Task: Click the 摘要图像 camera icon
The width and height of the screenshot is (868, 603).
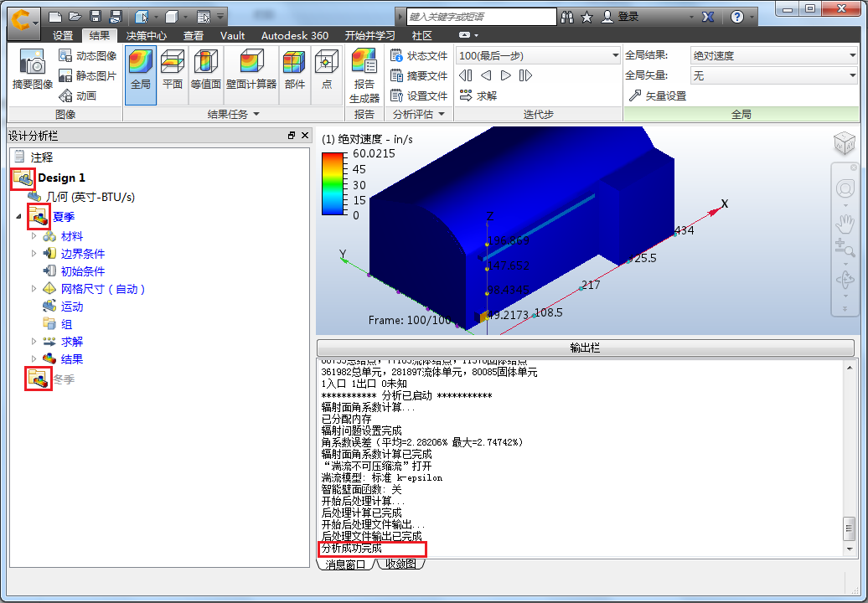Action: [32, 62]
